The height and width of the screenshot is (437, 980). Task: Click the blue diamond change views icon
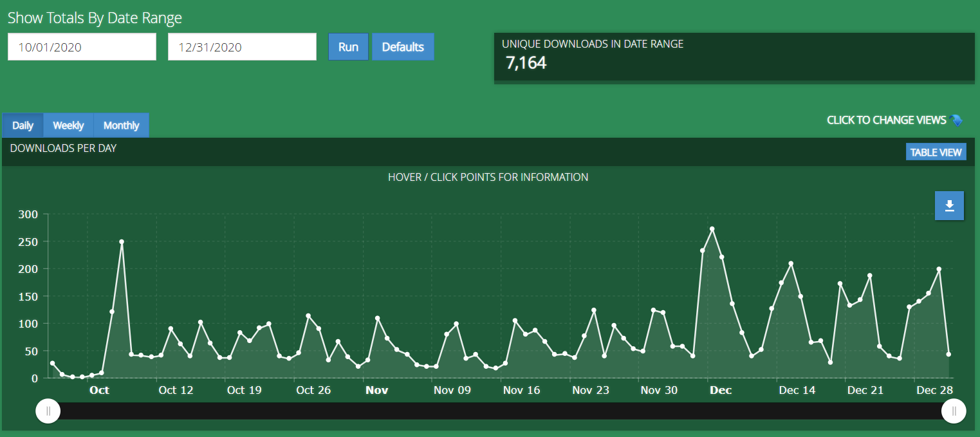[x=956, y=120]
